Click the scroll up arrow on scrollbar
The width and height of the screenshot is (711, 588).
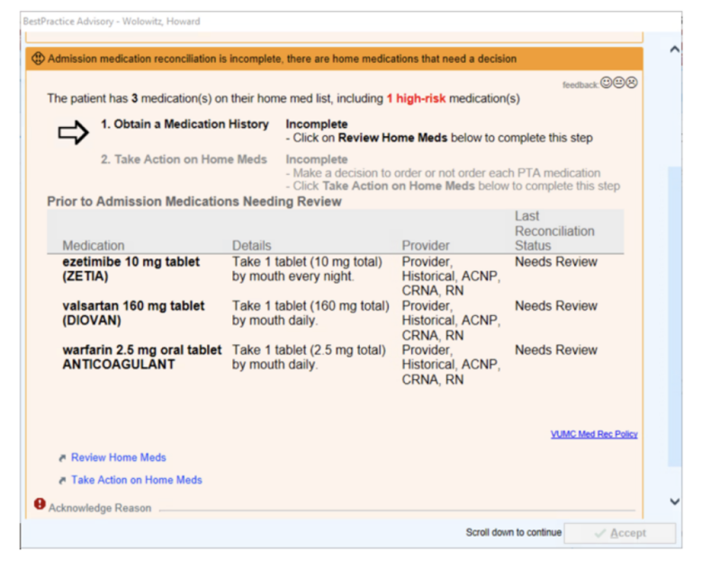tap(675, 49)
